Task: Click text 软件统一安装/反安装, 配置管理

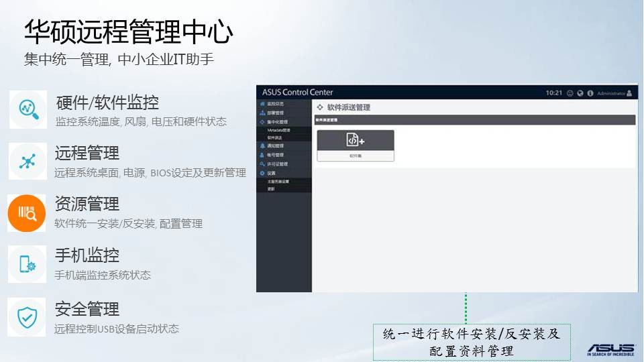Action: 128,224
